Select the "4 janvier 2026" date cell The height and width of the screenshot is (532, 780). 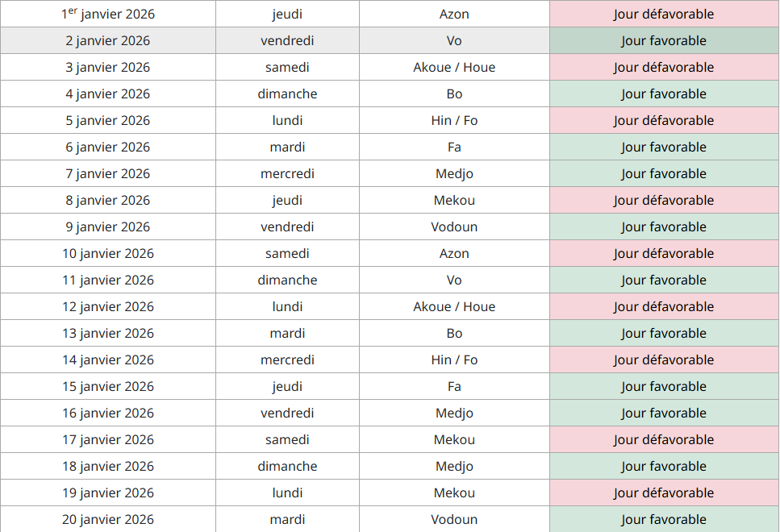[x=108, y=94]
